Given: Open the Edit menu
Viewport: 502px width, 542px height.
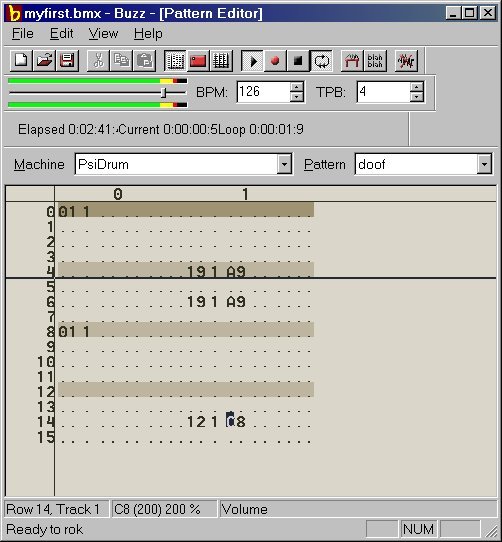Looking at the screenshot, I should [x=62, y=34].
